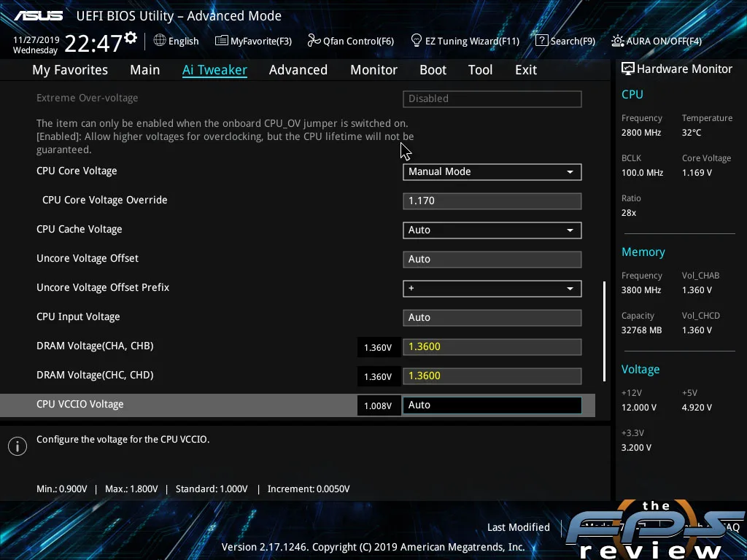Select DRAM Voltage(CHC, CHD) label
747x560 pixels.
(95, 376)
